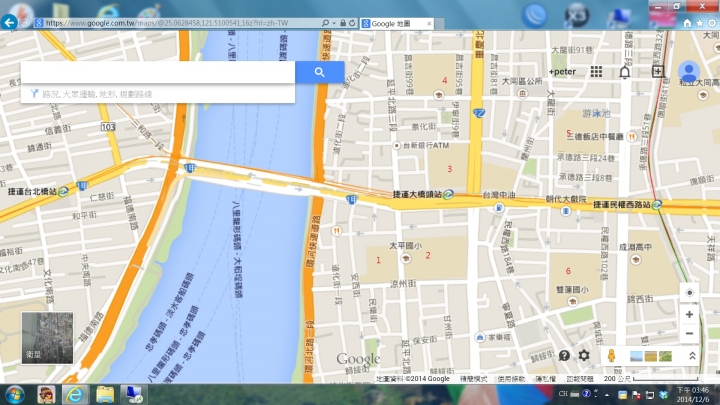Viewport: 720px width, 405px height.
Task: Refresh the page with the reload icon
Action: coord(352,23)
